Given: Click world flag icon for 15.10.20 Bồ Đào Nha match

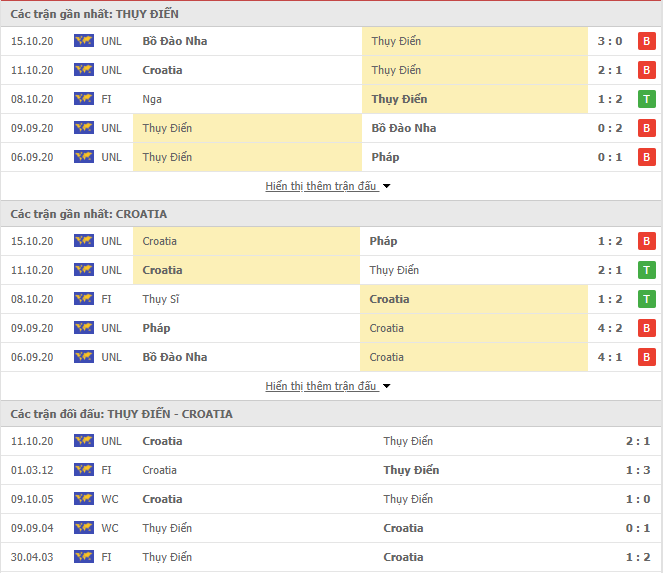Looking at the screenshot, I should pos(84,41).
